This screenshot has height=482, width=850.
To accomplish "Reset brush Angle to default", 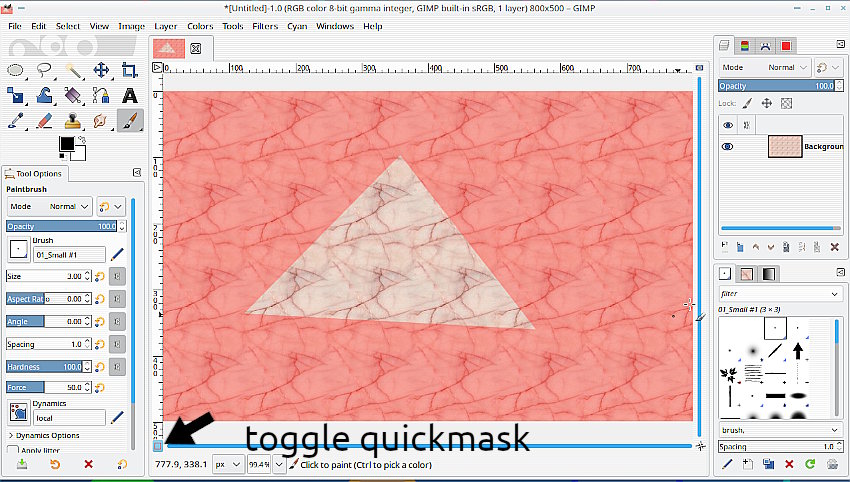I will click(x=100, y=322).
